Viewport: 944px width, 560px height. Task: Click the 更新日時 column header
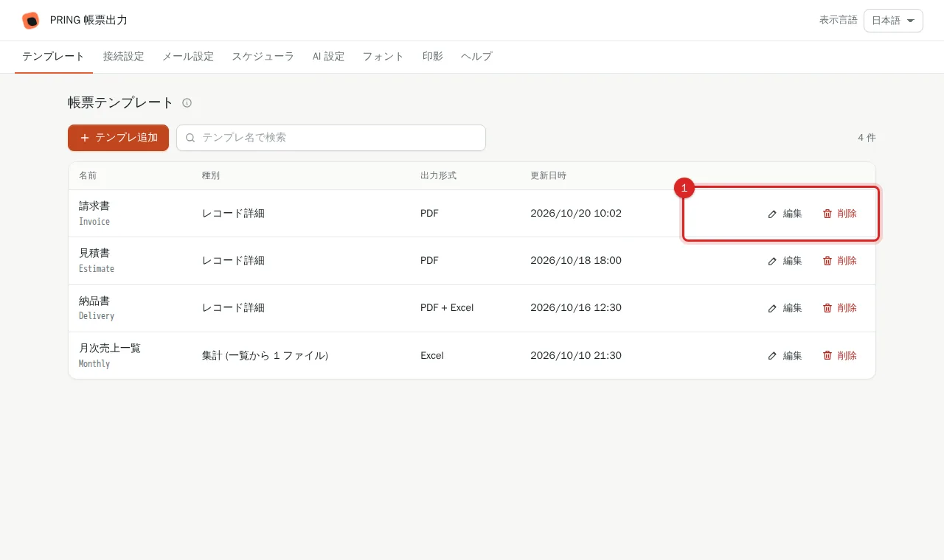(x=548, y=176)
